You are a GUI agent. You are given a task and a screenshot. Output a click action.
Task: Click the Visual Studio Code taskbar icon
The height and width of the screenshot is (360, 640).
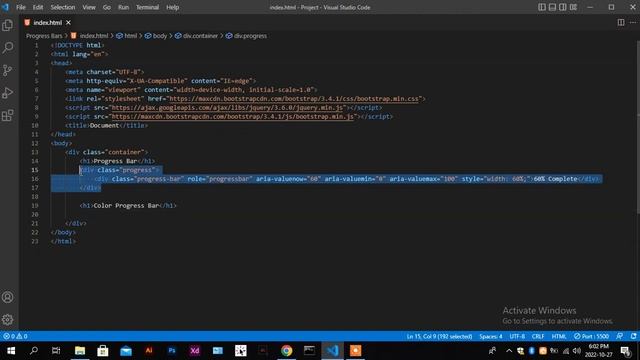tap(332, 351)
